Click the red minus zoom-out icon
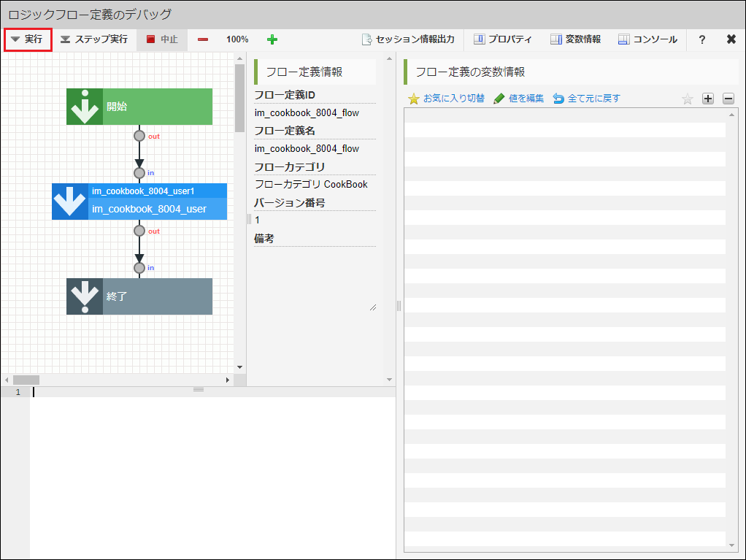The width and height of the screenshot is (746, 560). click(203, 39)
